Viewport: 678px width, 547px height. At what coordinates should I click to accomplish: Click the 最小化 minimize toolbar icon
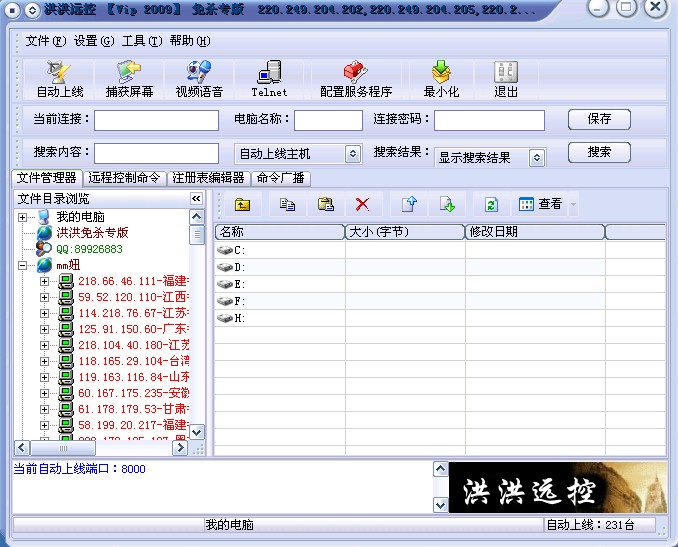tap(441, 80)
